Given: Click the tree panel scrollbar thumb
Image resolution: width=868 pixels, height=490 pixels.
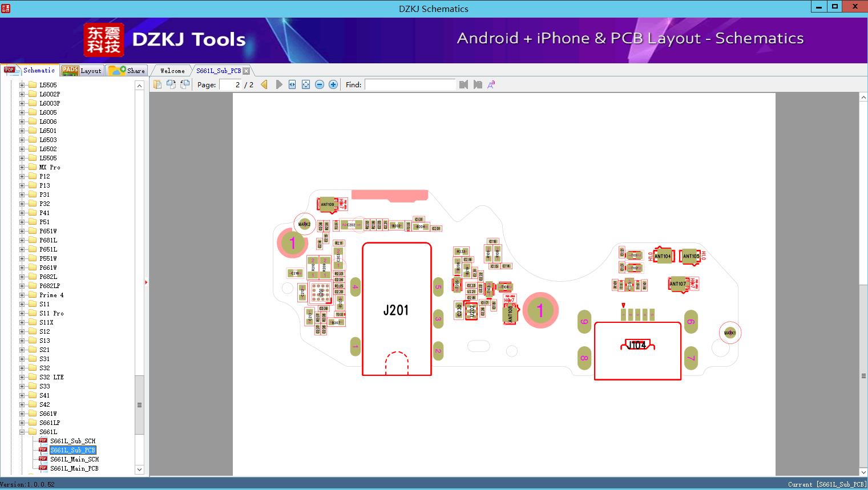Looking at the screenshot, I should [x=139, y=405].
